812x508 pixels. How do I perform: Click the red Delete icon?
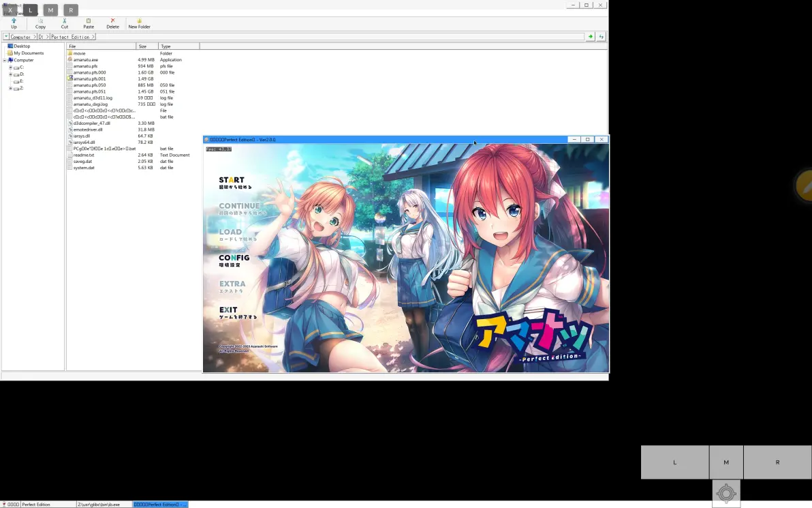click(112, 20)
